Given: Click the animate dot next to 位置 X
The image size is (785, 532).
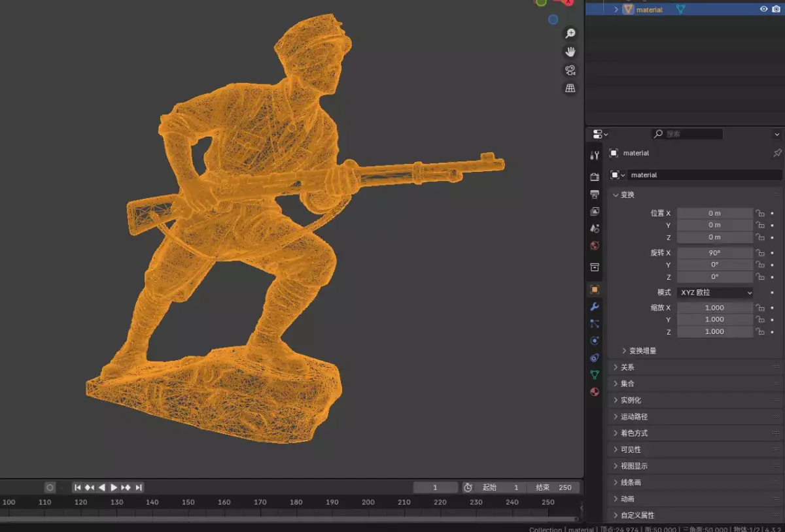Looking at the screenshot, I should tap(772, 213).
